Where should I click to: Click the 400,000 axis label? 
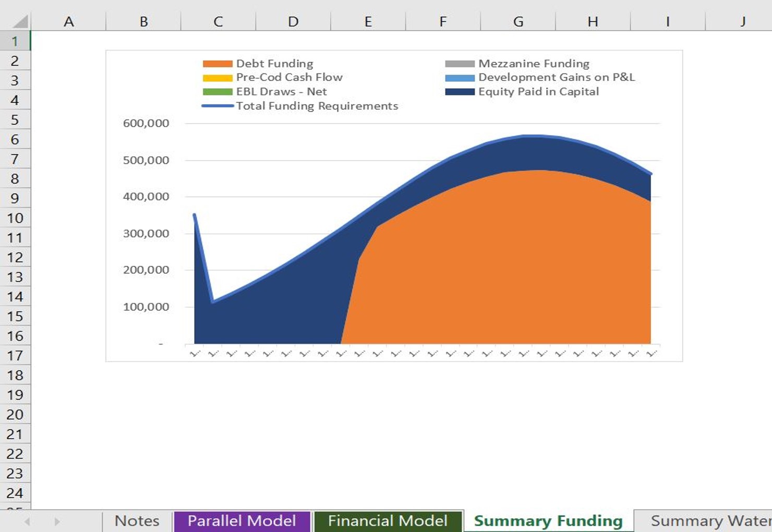[146, 197]
